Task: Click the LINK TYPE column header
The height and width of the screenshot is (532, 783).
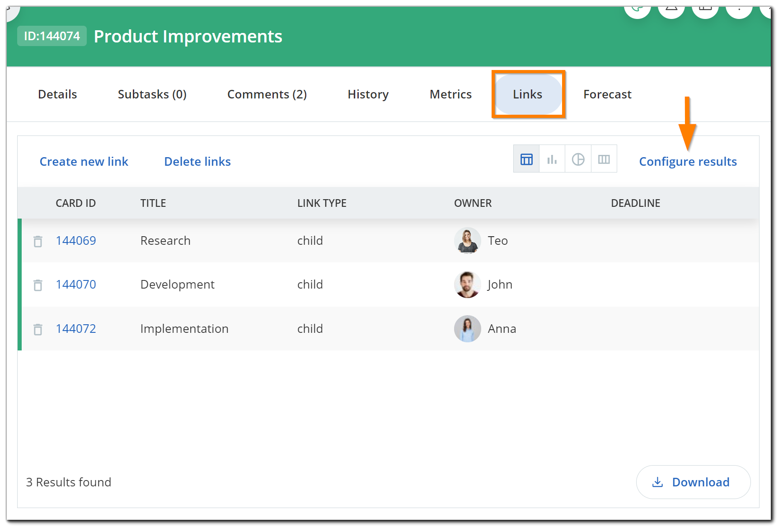Action: point(322,203)
